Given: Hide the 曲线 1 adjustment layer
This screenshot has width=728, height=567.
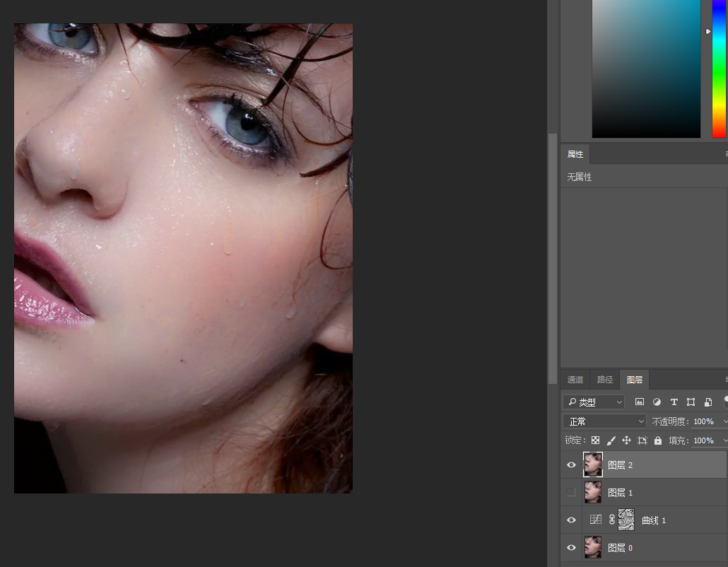Looking at the screenshot, I should pos(572,520).
